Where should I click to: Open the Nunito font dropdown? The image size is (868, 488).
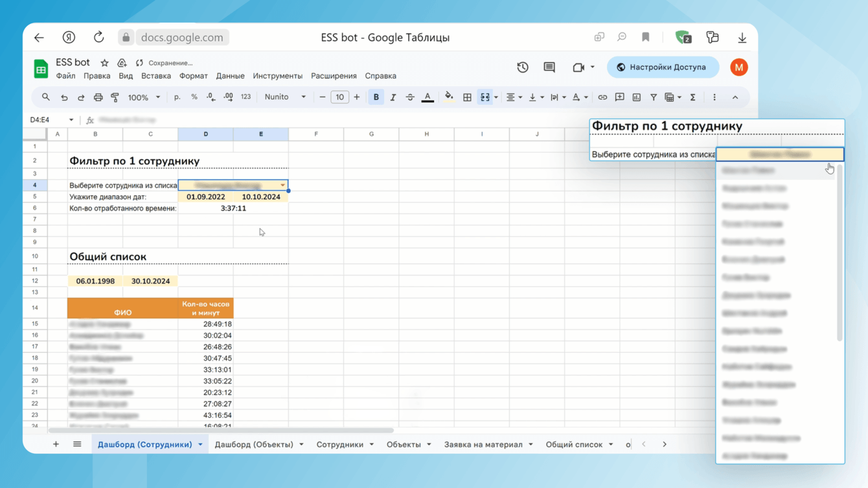[x=285, y=97]
